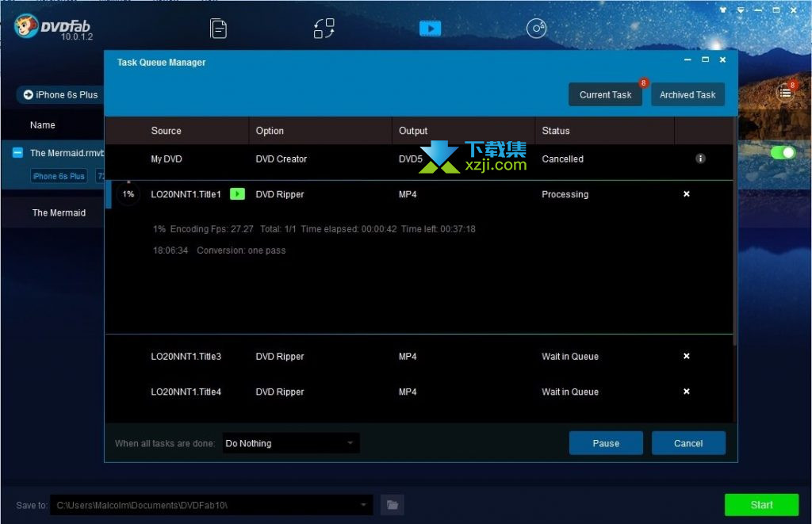Expand the Save to path dropdown

tap(363, 505)
